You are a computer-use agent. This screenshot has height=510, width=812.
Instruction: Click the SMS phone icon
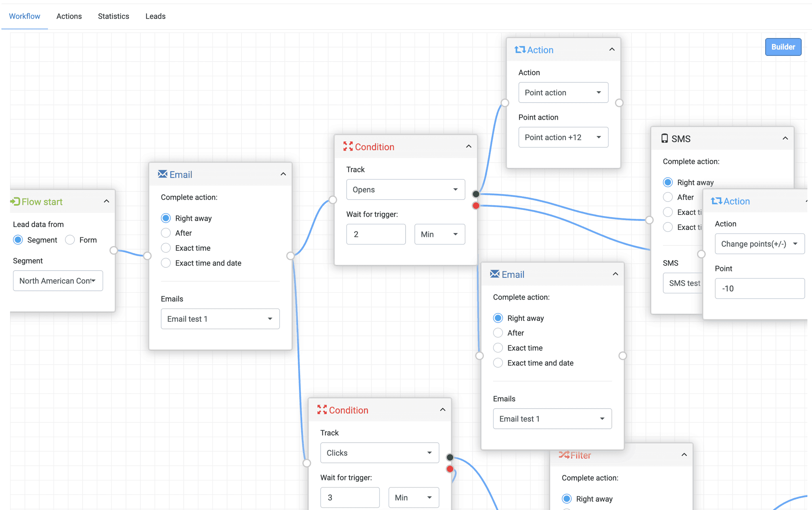pos(665,138)
